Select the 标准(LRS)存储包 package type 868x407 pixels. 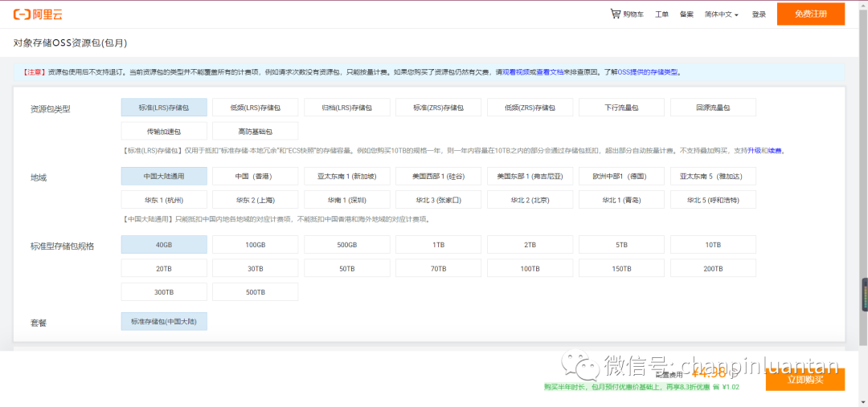pyautogui.click(x=164, y=108)
